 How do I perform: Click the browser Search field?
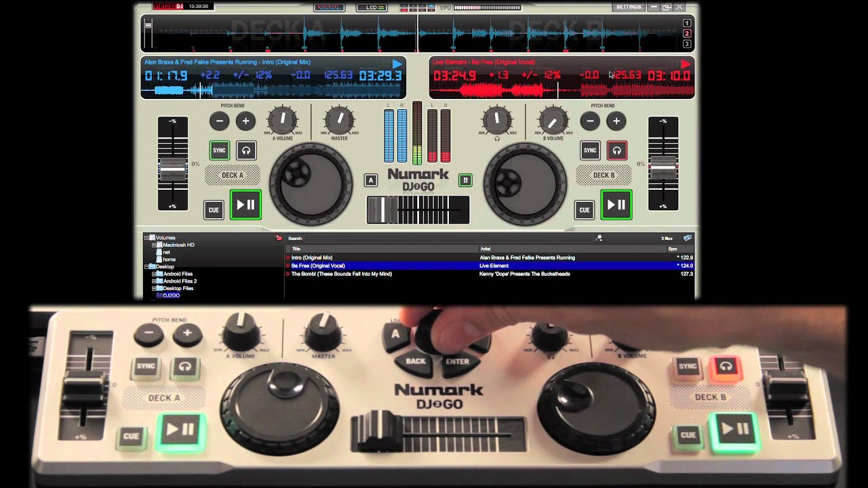coord(448,238)
